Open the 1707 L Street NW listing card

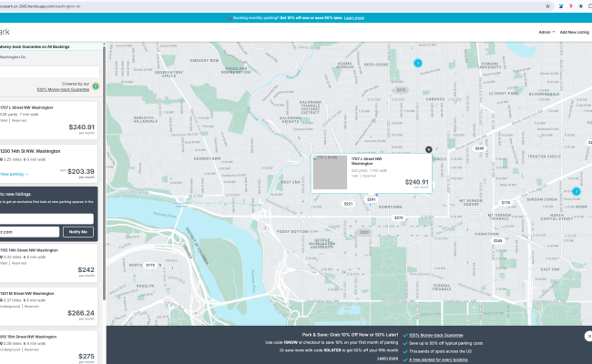tap(48, 120)
